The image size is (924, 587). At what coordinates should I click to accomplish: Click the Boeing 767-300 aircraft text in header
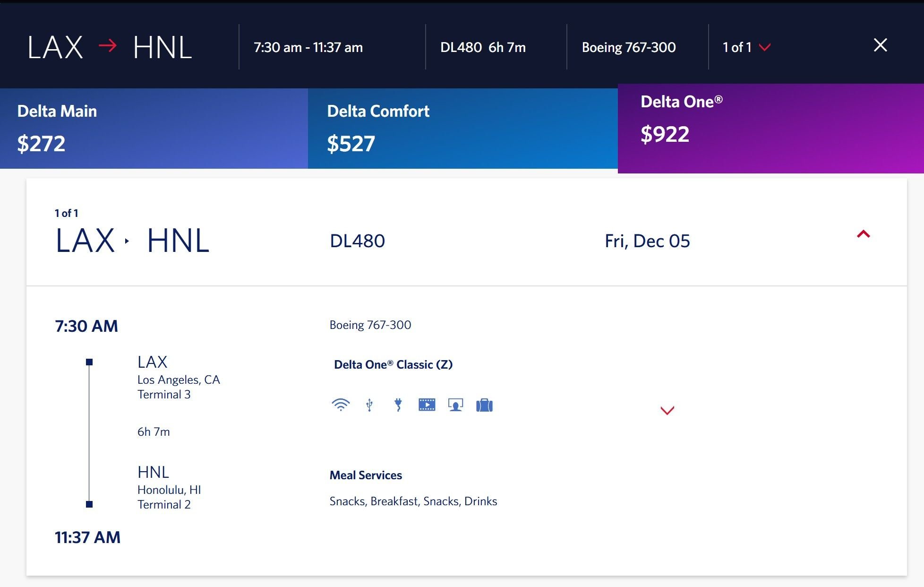[629, 47]
